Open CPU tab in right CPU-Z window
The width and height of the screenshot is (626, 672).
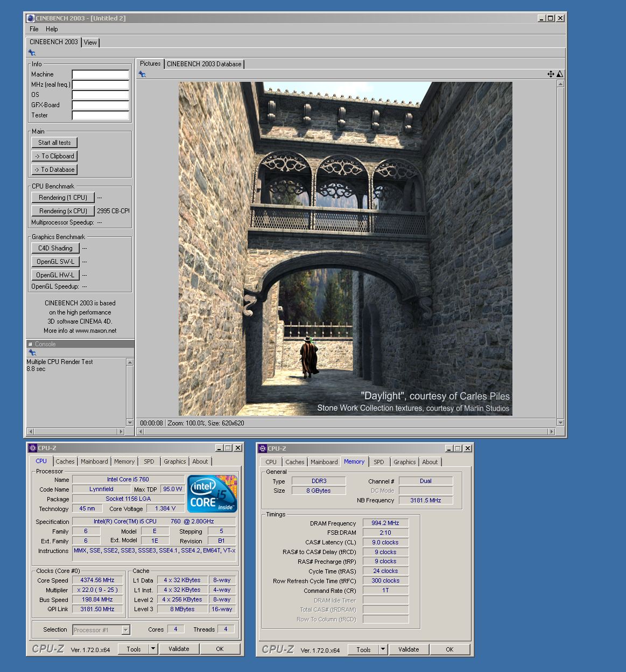click(x=271, y=462)
